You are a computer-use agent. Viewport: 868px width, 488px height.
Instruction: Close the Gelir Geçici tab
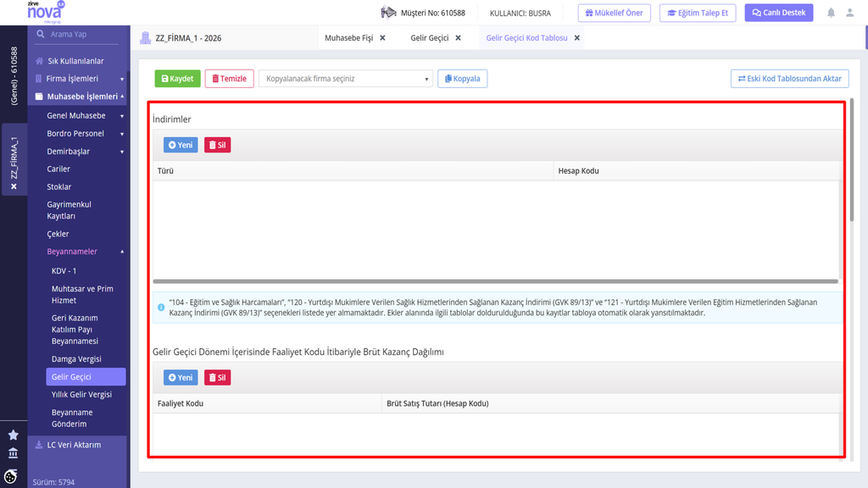[458, 37]
